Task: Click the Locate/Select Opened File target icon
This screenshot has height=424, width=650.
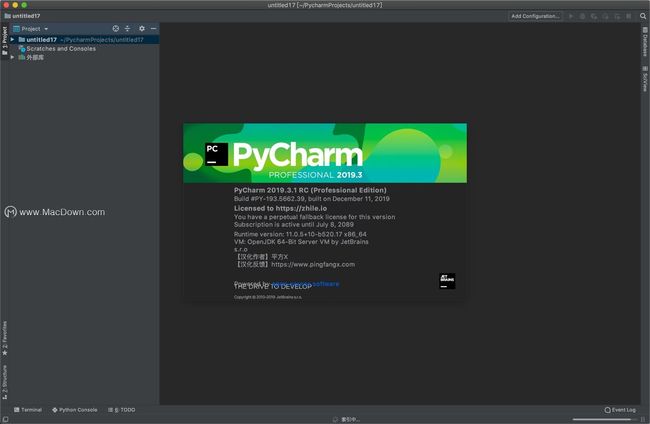Action: point(116,29)
